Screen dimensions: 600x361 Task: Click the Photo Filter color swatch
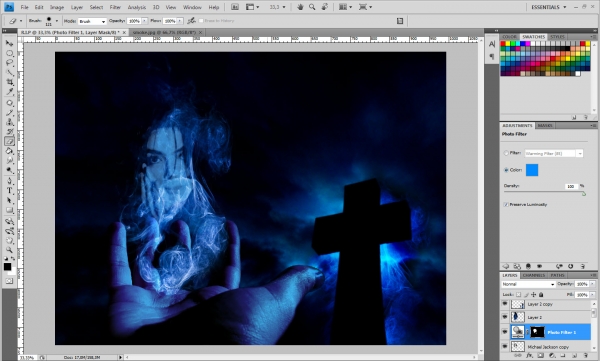(x=532, y=170)
